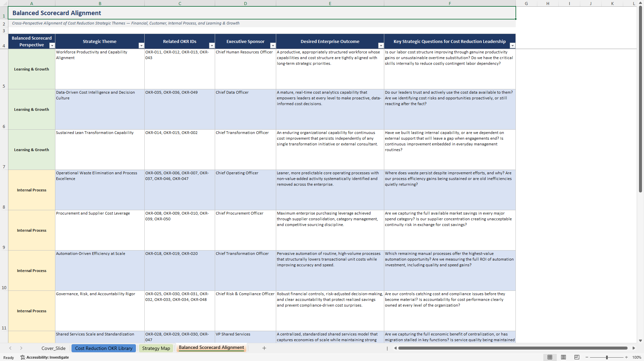Open Accessibility: Investigate status item
The height and width of the screenshot is (361, 644).
(45, 357)
